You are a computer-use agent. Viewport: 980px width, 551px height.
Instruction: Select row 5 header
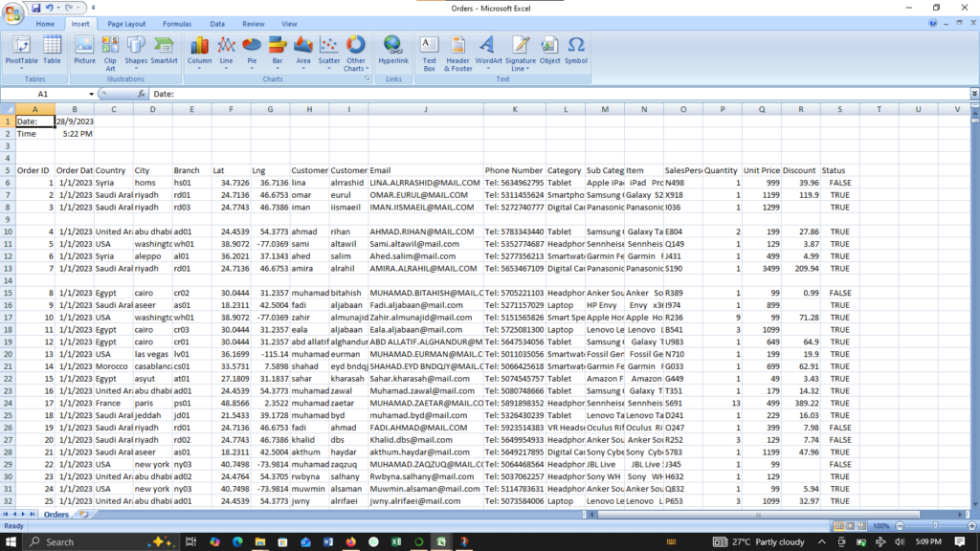click(8, 170)
